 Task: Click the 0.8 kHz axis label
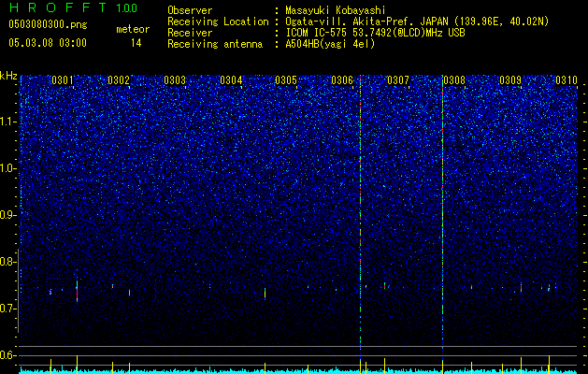tap(8, 262)
